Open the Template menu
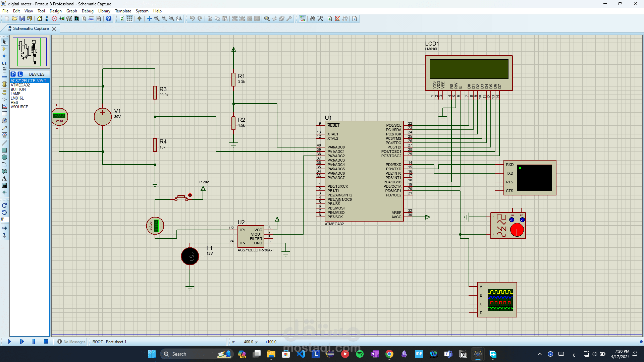644x362 pixels. click(x=123, y=11)
